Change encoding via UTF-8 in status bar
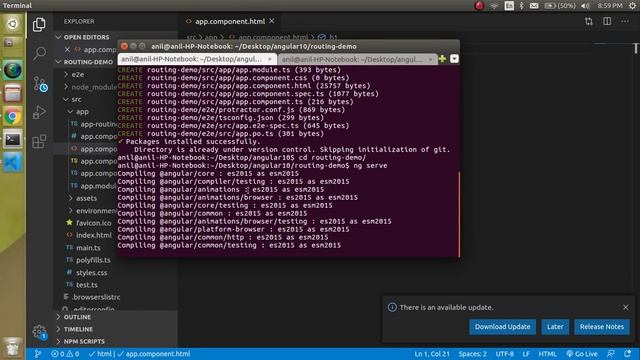The height and width of the screenshot is (360, 640). [504, 354]
